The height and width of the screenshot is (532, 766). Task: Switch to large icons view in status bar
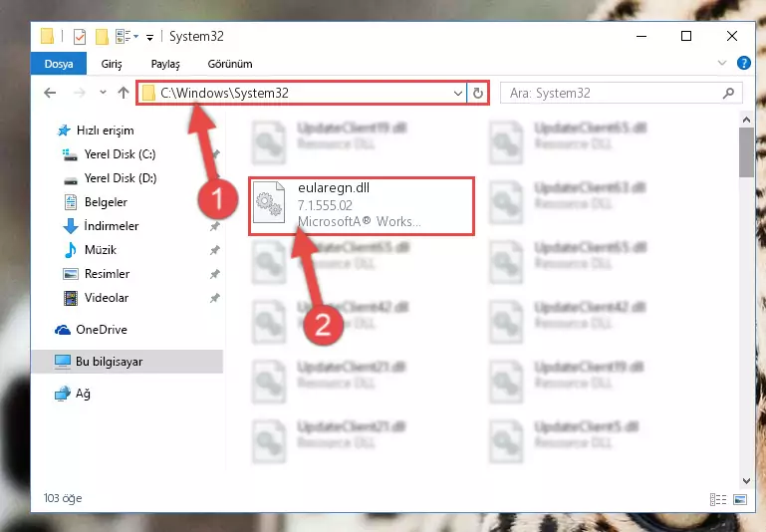740,499
